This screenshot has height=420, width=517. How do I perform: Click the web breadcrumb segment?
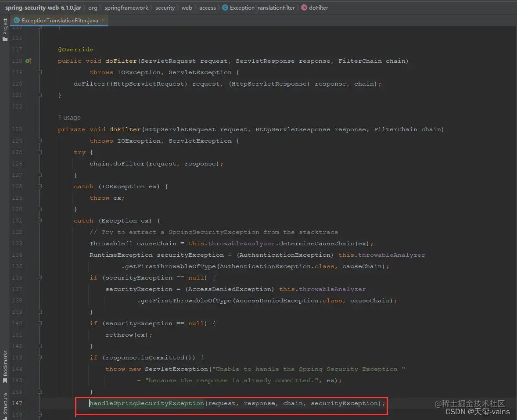click(187, 7)
